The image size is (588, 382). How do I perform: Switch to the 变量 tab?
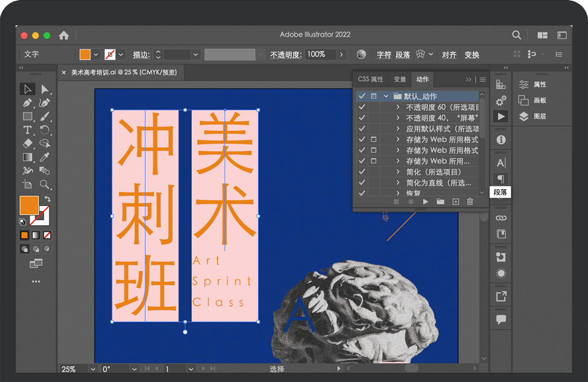pyautogui.click(x=400, y=80)
